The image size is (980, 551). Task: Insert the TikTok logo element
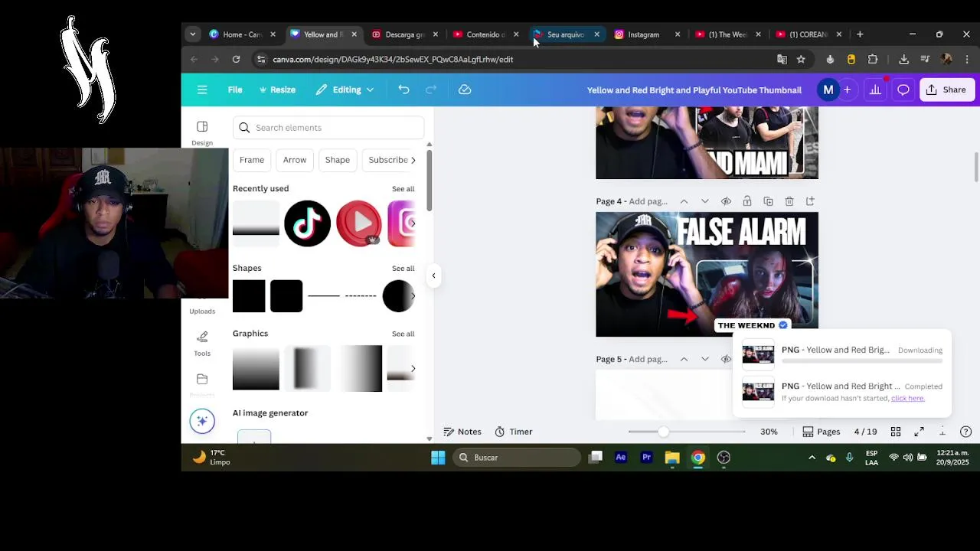(x=307, y=223)
